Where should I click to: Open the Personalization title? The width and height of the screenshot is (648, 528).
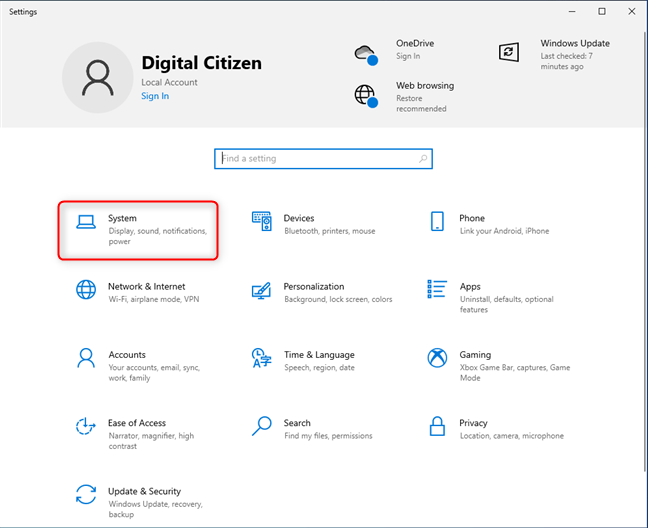pyautogui.click(x=314, y=286)
